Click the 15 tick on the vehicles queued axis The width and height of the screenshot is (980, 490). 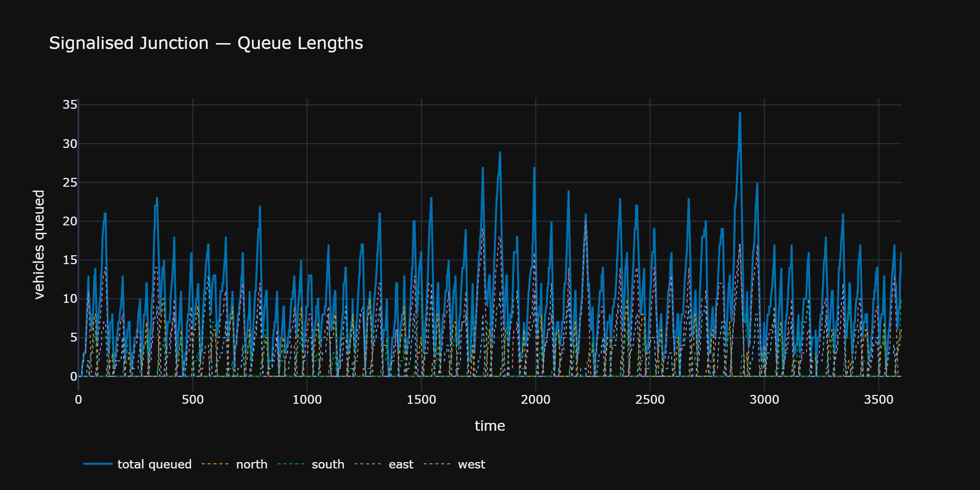tap(70, 260)
